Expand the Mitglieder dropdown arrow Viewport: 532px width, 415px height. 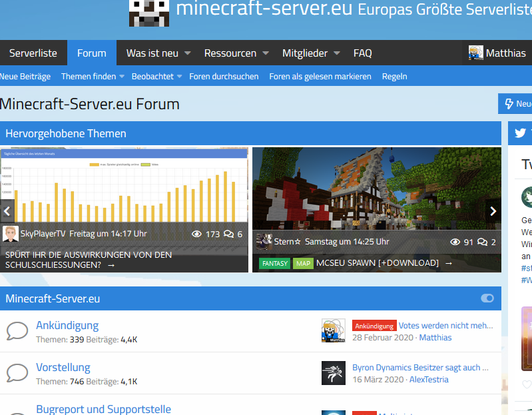click(x=336, y=53)
